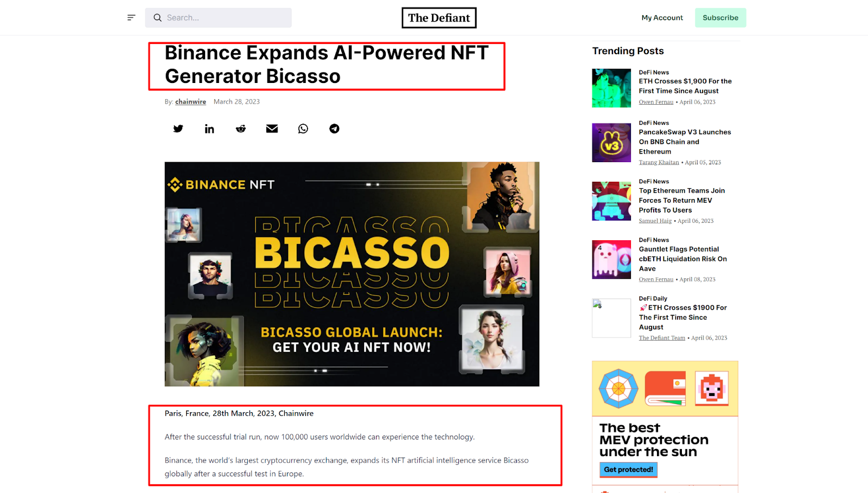Viewport: 868px width, 493px height.
Task: Click 'The best MEV protection under the sun' ad text
Action: pos(654,440)
